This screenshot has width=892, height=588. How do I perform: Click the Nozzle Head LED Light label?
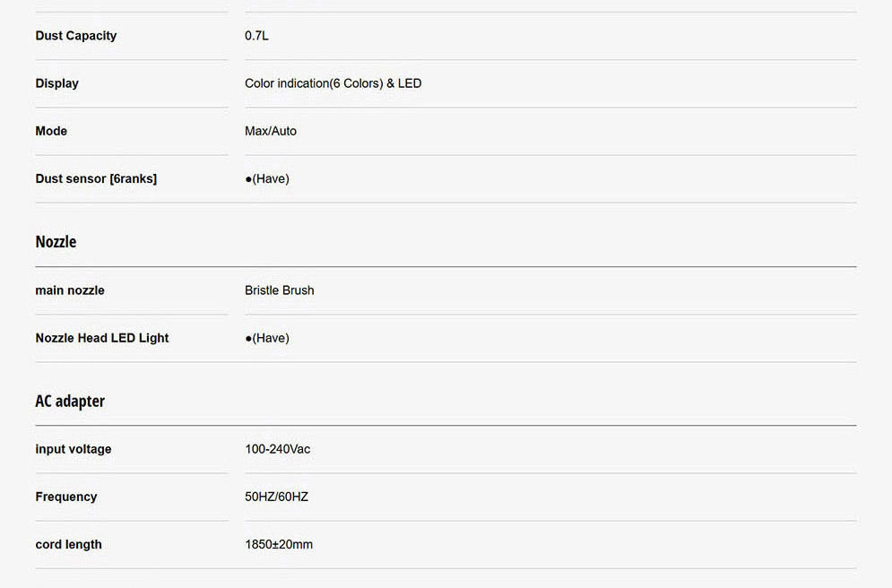coord(102,338)
